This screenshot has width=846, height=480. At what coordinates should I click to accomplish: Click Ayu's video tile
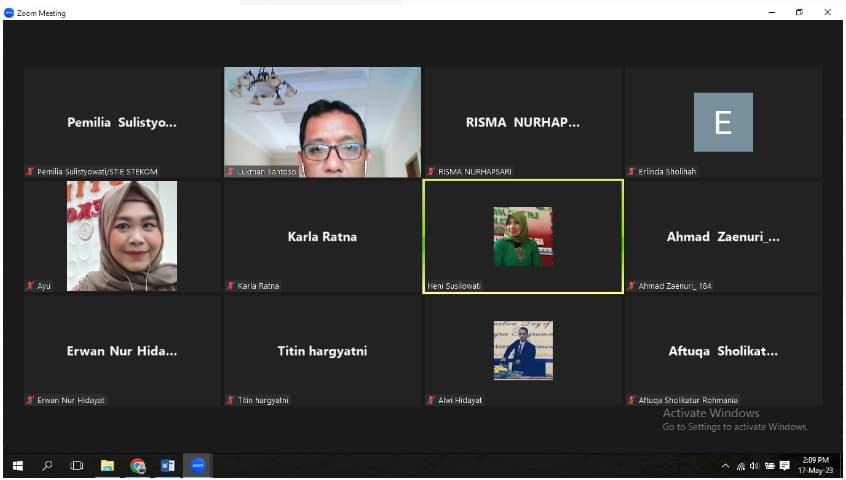pyautogui.click(x=122, y=236)
